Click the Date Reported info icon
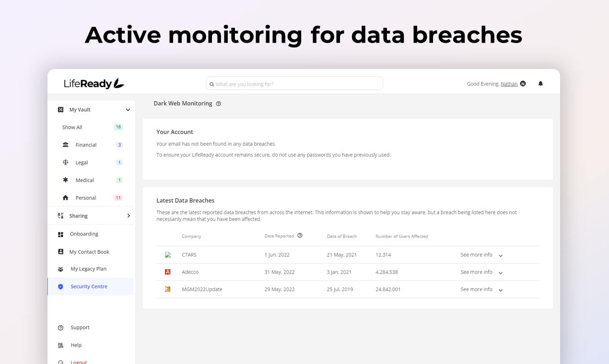 click(300, 236)
